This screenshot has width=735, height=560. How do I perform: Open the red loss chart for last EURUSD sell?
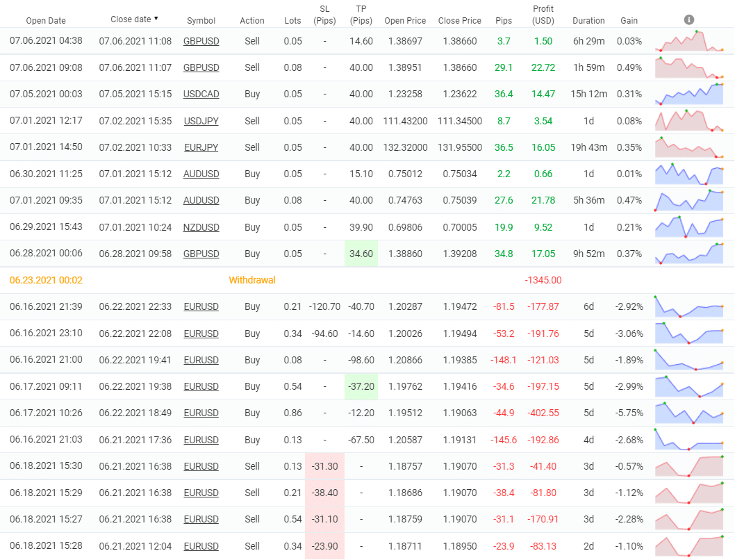689,546
